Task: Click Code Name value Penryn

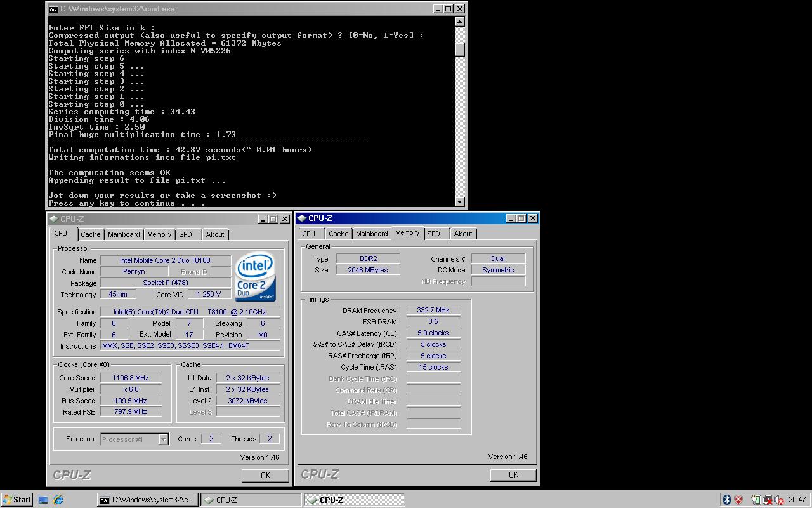Action: coord(134,271)
